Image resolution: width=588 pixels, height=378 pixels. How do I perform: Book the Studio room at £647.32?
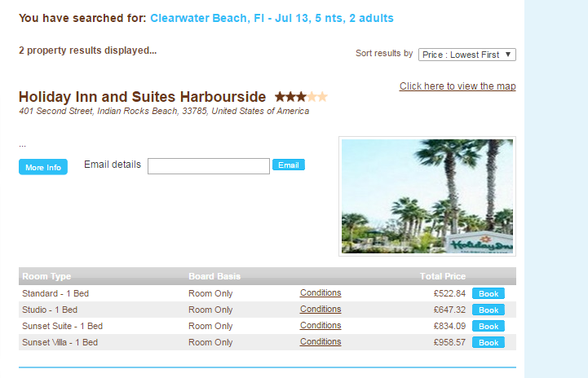[488, 310]
